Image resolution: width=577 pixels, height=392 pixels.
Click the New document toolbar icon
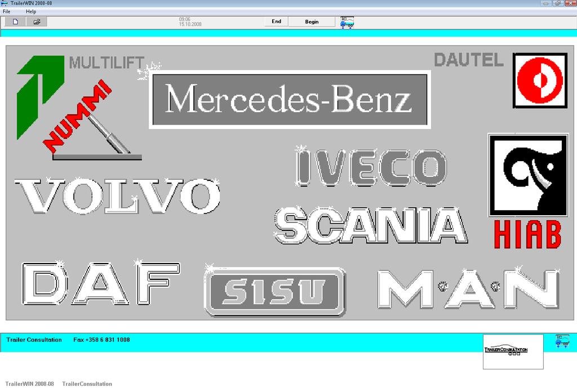[15, 22]
